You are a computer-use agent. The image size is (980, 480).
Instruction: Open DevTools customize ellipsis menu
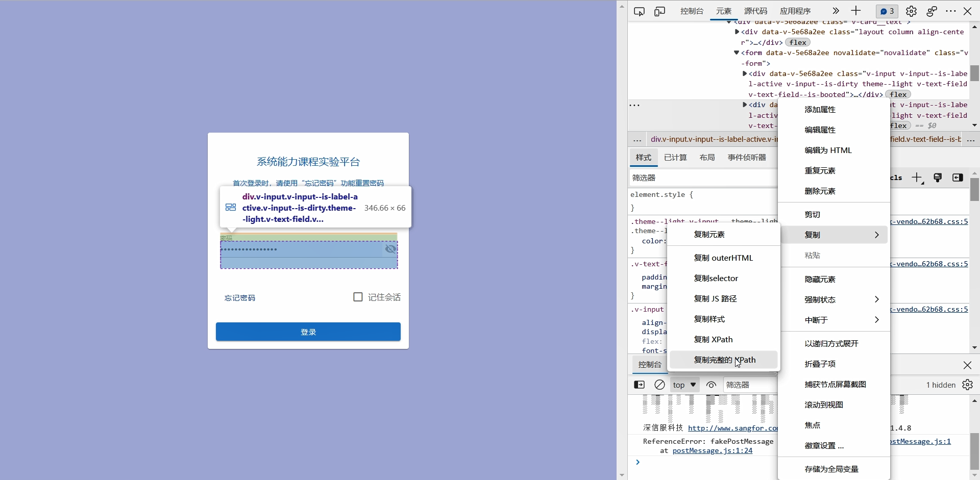[x=950, y=11]
